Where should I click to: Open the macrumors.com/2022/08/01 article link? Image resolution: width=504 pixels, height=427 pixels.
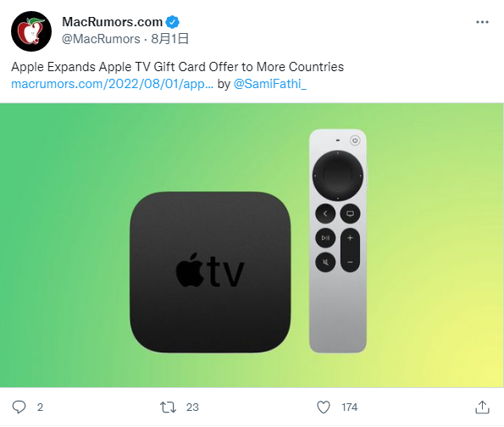click(112, 84)
